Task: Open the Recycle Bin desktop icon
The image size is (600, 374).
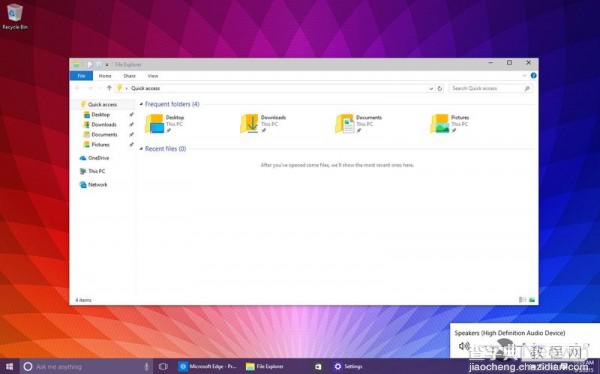Action: point(15,16)
